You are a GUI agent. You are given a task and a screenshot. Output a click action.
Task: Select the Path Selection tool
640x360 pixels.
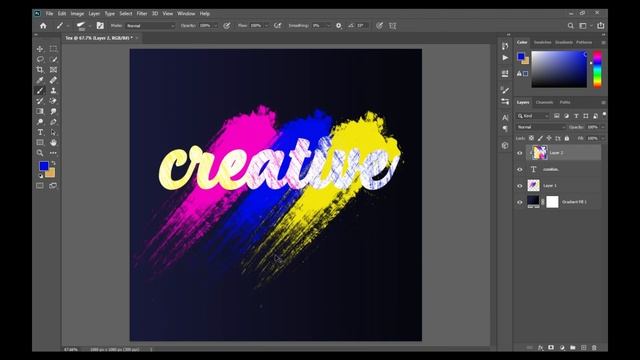[53, 132]
